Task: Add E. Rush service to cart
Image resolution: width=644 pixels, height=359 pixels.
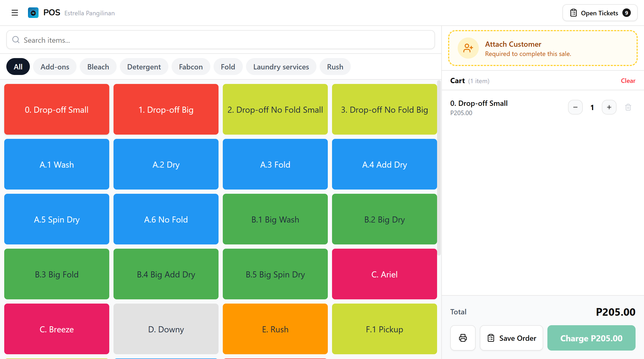Action: tap(275, 329)
